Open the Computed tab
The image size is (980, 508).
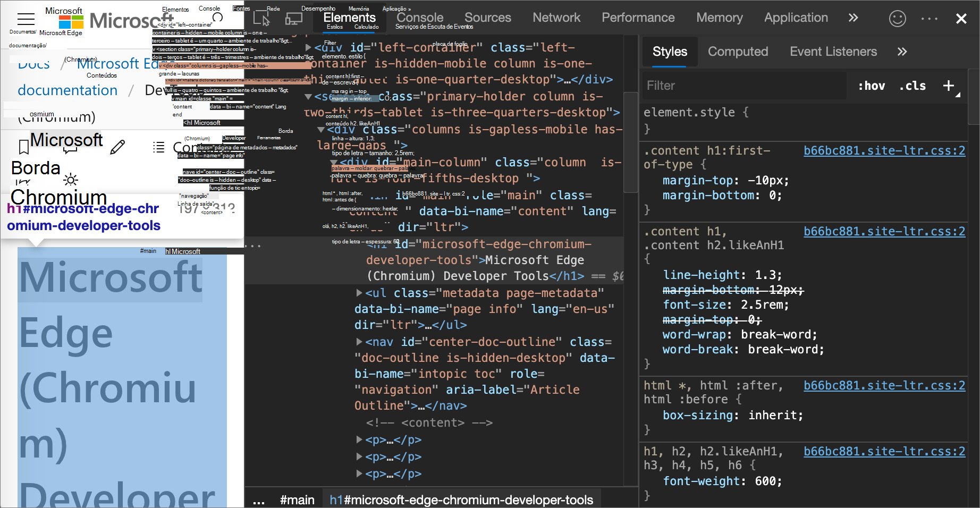coord(738,52)
